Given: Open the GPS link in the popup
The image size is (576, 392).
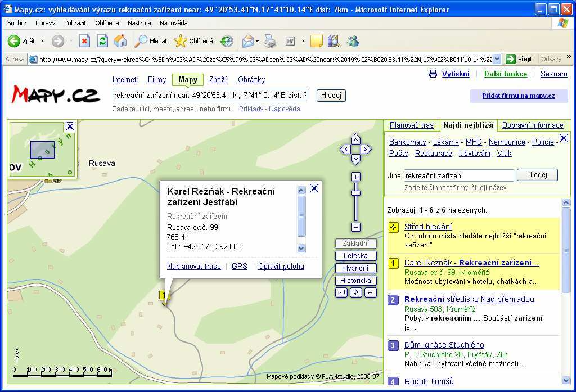Looking at the screenshot, I should pyautogui.click(x=240, y=267).
